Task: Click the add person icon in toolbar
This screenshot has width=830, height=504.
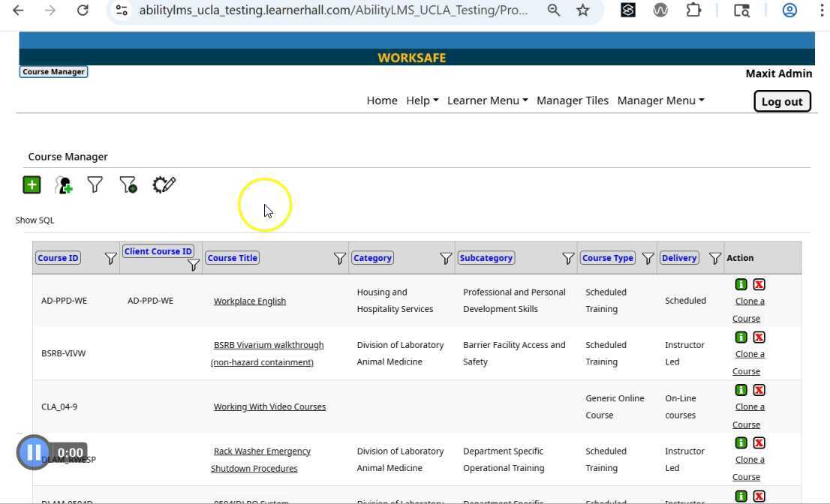Action: (x=64, y=185)
